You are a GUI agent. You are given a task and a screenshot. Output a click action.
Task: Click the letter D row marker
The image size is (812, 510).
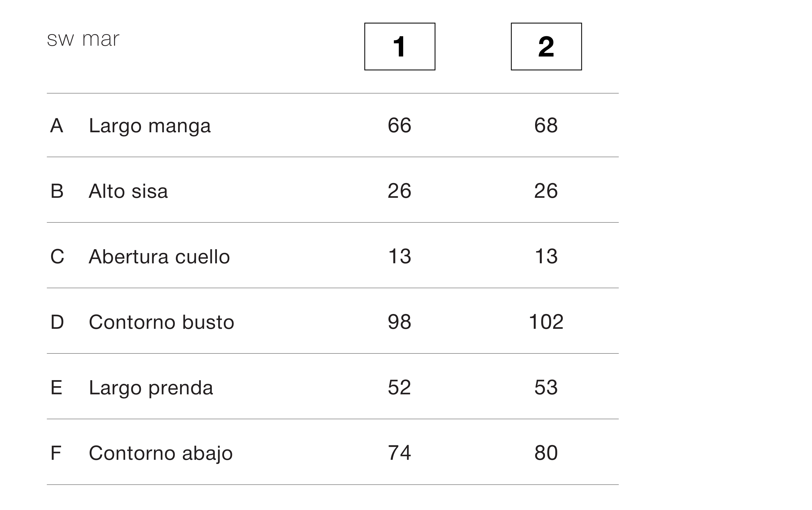(57, 322)
